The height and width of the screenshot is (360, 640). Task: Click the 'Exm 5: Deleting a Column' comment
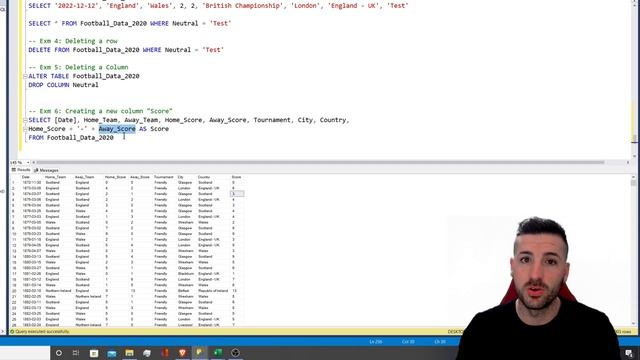78,67
